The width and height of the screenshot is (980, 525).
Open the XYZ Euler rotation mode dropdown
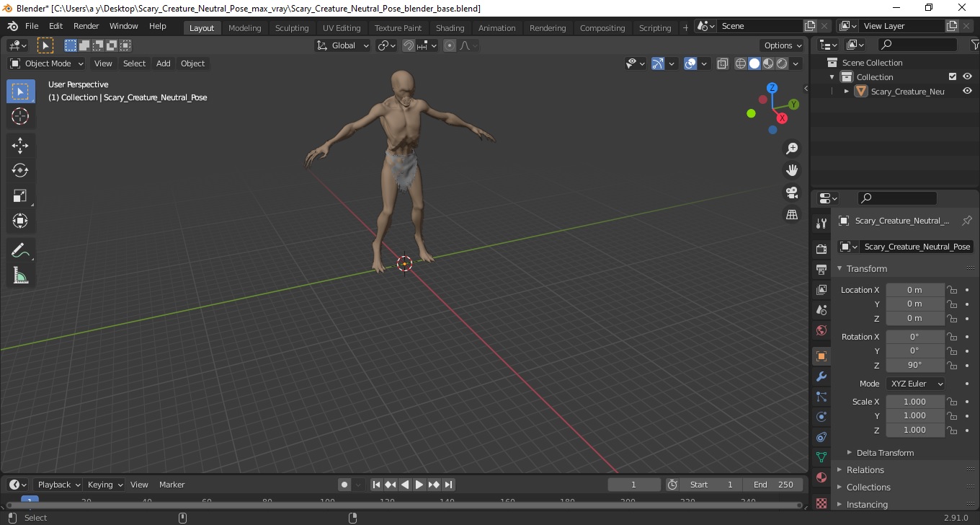(915, 384)
